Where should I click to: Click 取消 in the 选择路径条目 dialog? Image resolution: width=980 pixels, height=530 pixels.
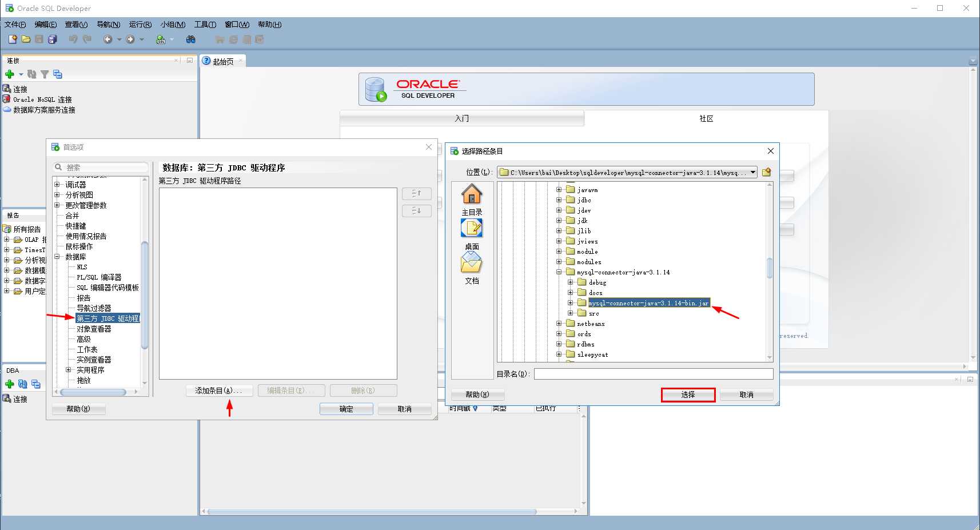[x=747, y=394]
